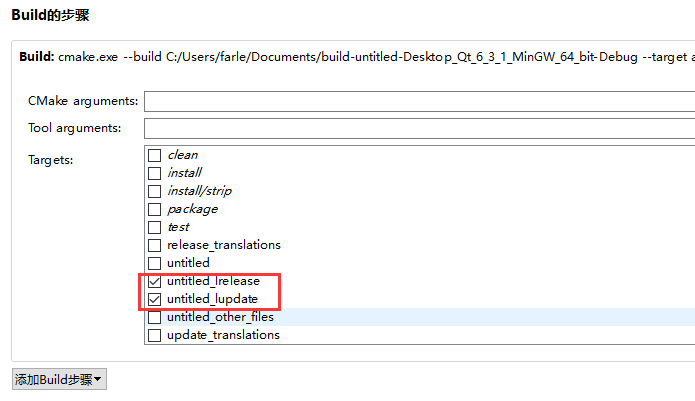Tick the install/strip target checkbox
Screen dimensions: 695x401
(154, 191)
